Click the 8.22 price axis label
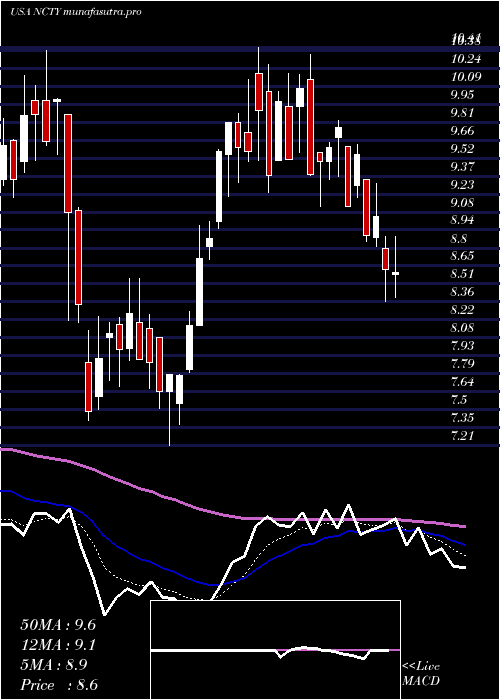 point(462,310)
